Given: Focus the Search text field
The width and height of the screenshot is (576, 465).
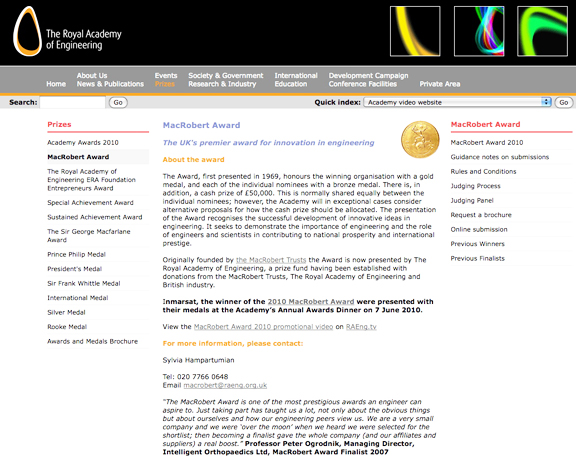Looking at the screenshot, I should pyautogui.click(x=73, y=102).
